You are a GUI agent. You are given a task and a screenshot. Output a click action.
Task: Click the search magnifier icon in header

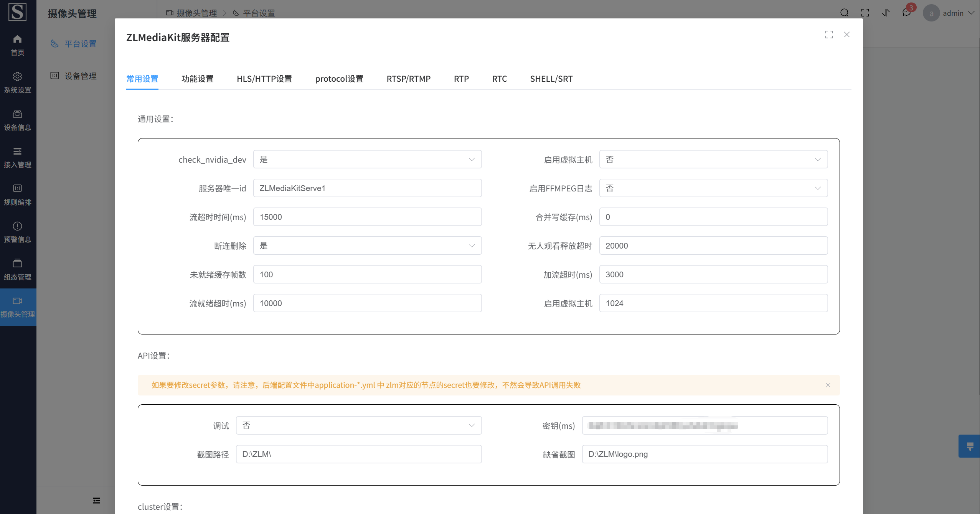click(844, 13)
